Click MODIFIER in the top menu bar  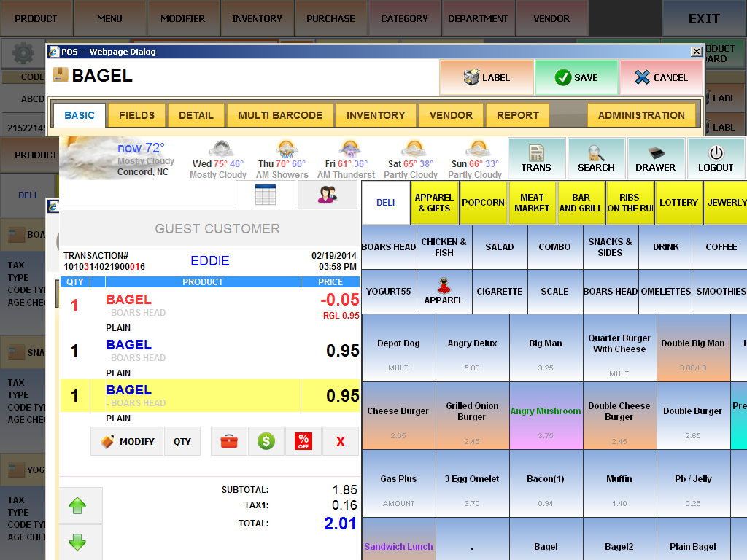183,18
